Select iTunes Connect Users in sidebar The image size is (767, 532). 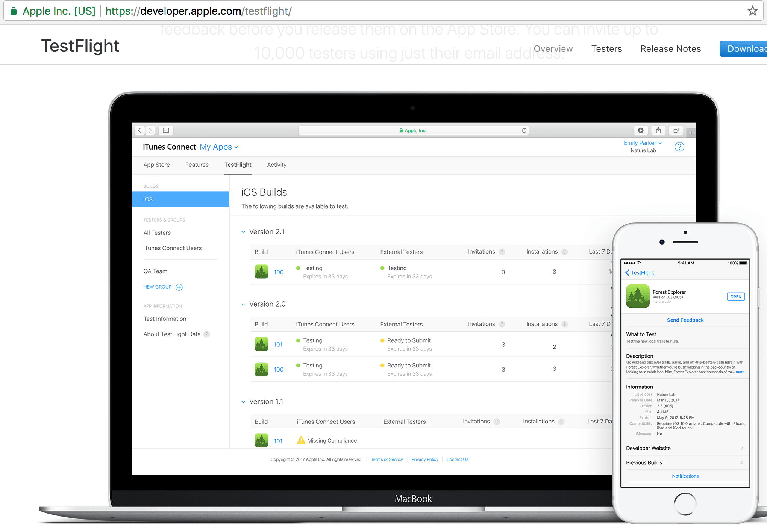(172, 248)
